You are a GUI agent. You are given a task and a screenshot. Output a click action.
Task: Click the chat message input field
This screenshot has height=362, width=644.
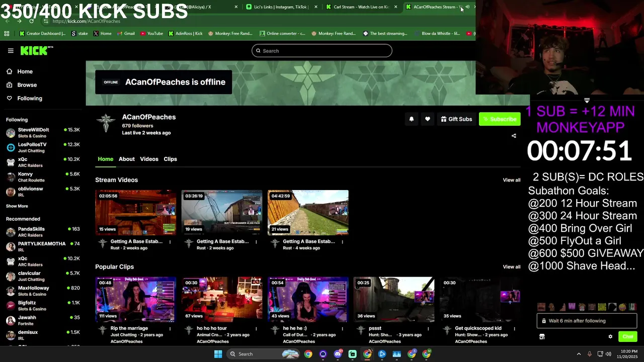tap(587, 321)
